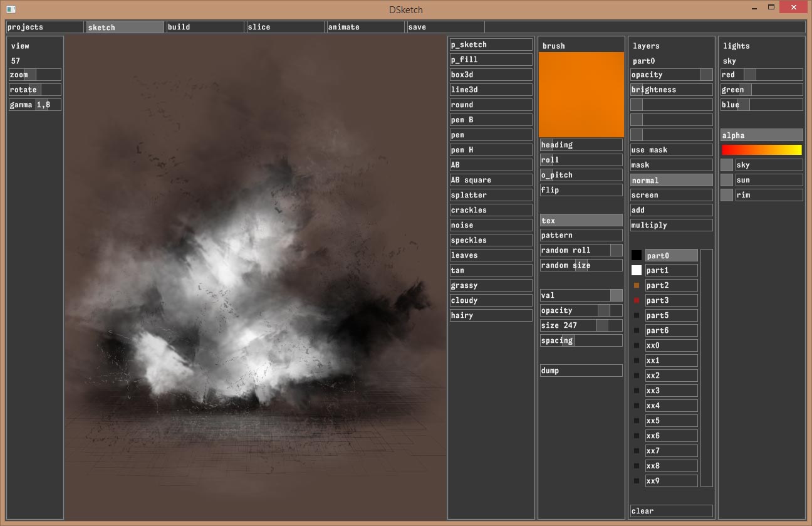Select the box3d tool
Screen dimensions: 812x526
[491, 75]
